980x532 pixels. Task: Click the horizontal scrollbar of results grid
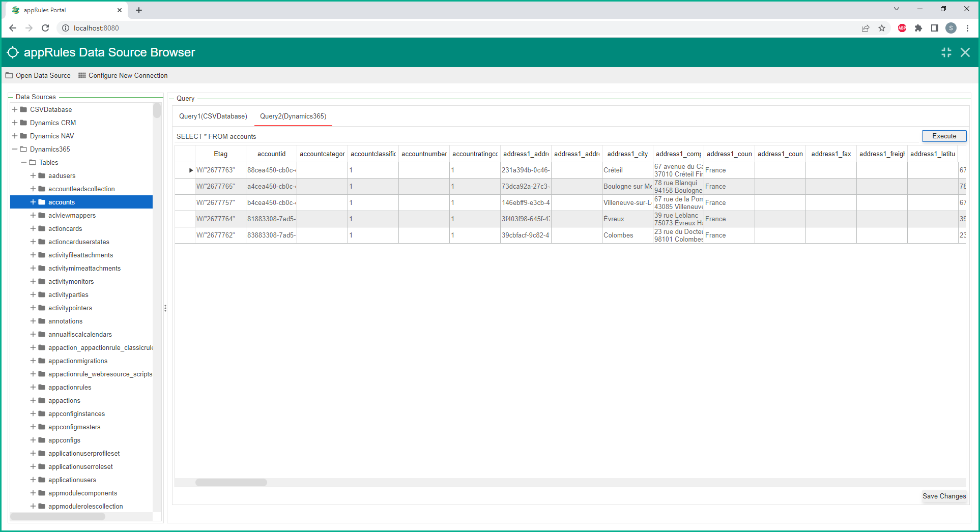coord(231,482)
